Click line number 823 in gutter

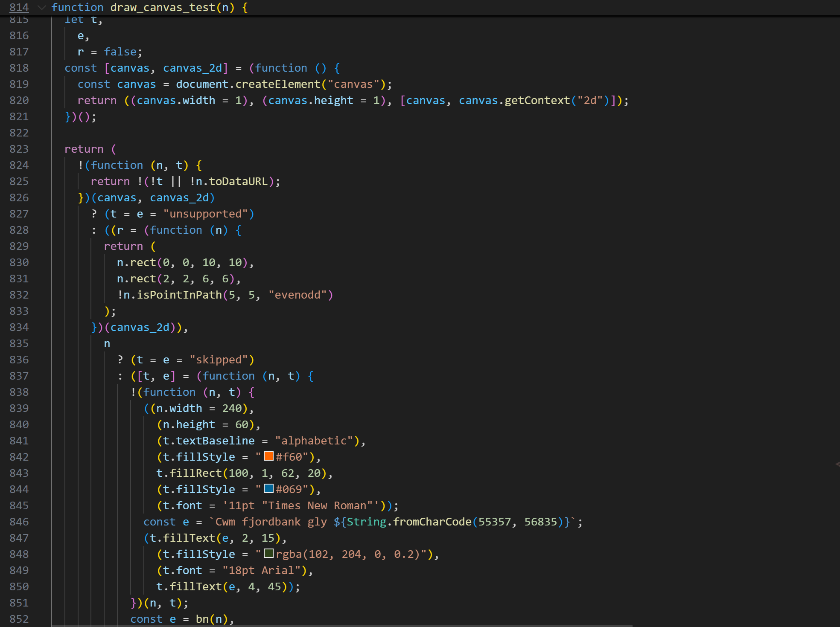pyautogui.click(x=19, y=149)
